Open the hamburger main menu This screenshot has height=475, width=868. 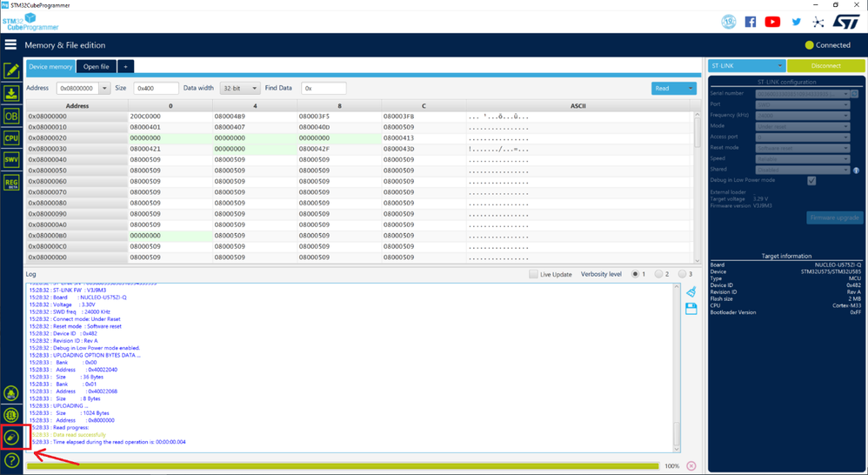pos(10,45)
